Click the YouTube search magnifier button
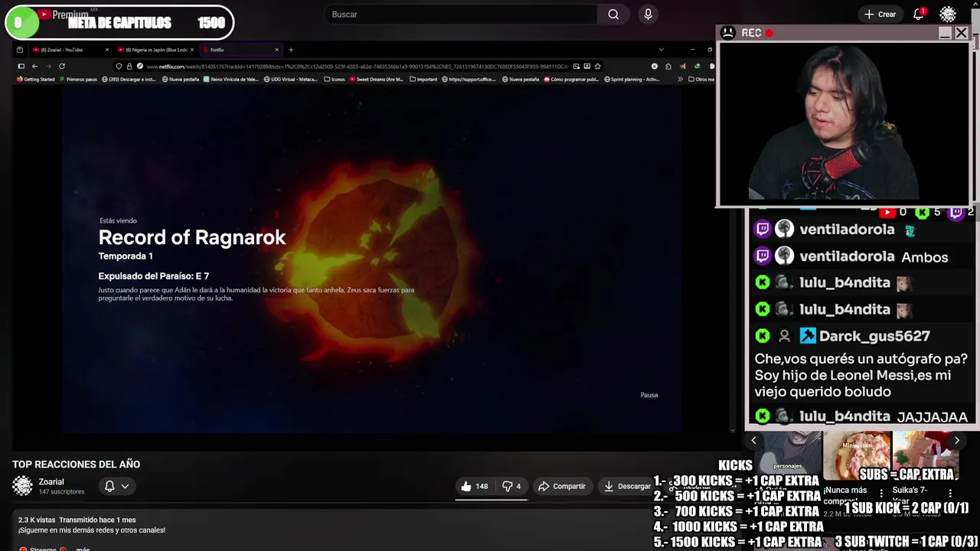 (x=613, y=15)
